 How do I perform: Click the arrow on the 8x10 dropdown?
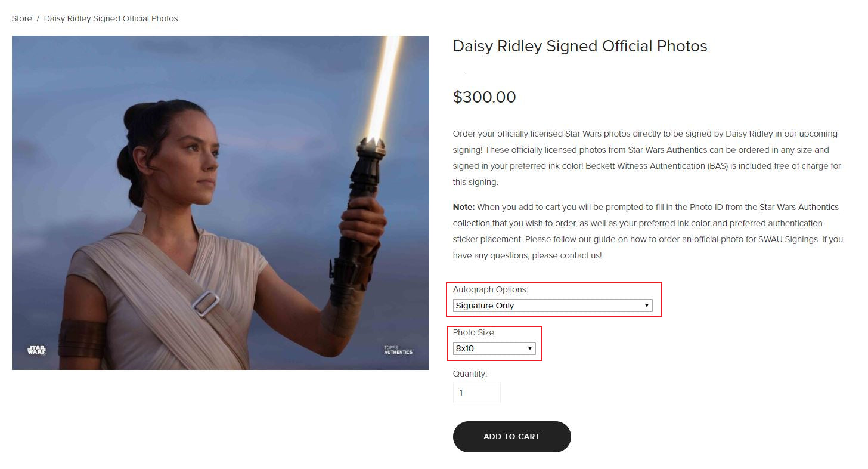tap(529, 348)
